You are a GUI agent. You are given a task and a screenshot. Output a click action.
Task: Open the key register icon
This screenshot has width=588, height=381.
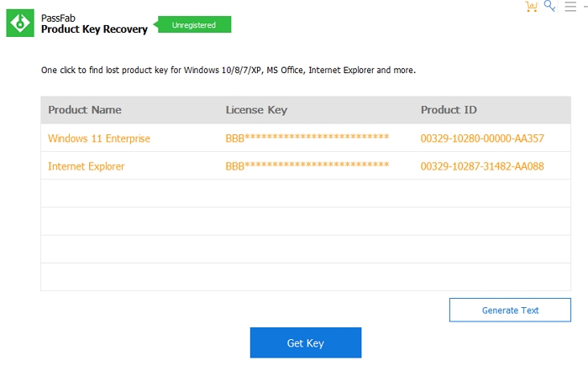[549, 6]
